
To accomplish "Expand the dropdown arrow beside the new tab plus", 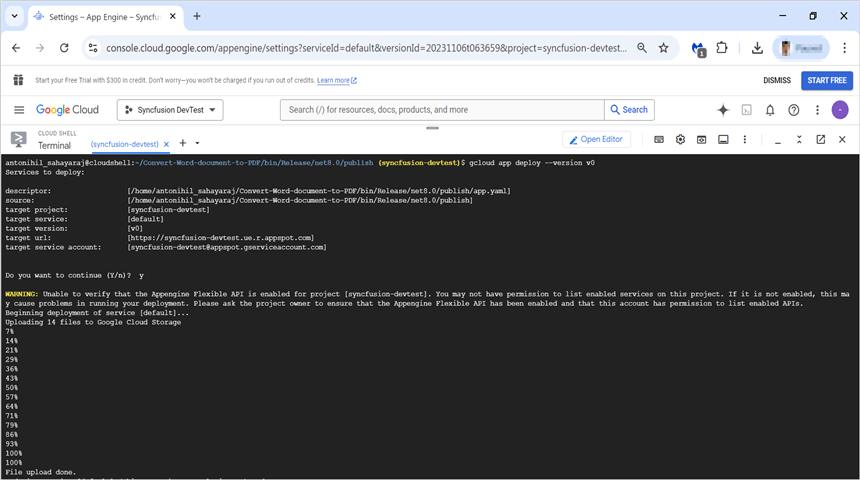I will click(x=197, y=144).
